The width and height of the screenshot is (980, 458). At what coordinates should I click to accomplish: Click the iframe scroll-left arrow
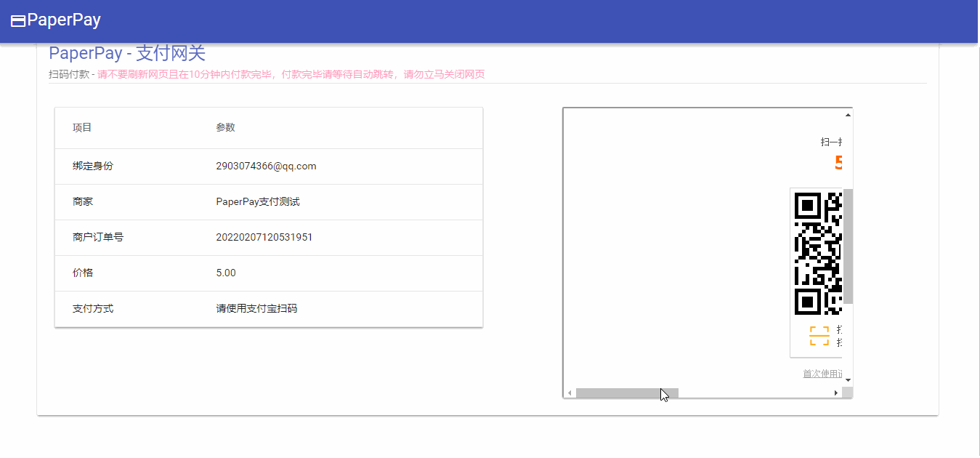570,393
